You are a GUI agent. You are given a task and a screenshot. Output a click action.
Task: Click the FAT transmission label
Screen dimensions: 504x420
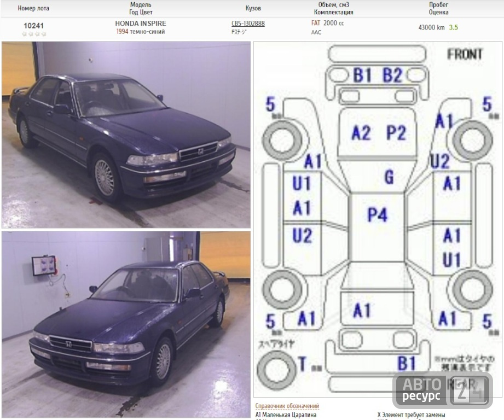[316, 23]
